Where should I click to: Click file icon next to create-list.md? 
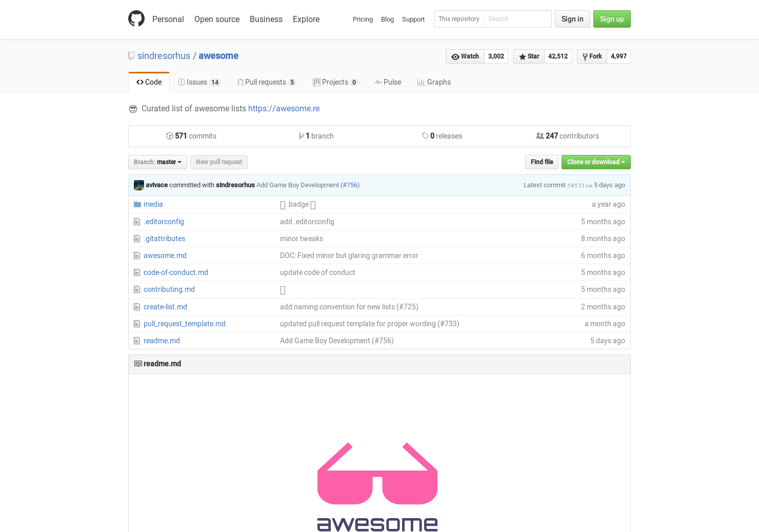pyautogui.click(x=137, y=307)
